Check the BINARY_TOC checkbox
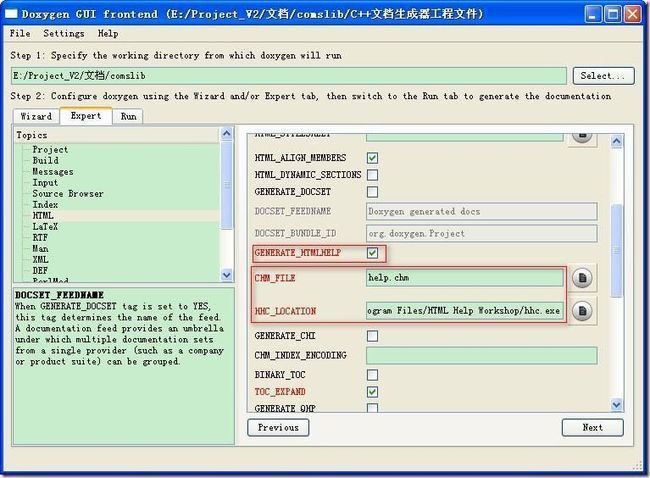The height and width of the screenshot is (478, 650). click(372, 375)
